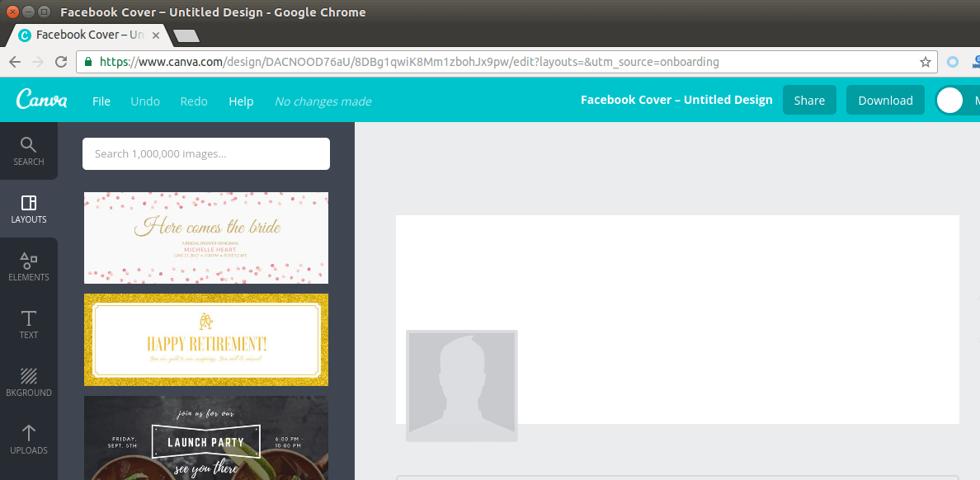Click Undo in the top bar

click(145, 101)
